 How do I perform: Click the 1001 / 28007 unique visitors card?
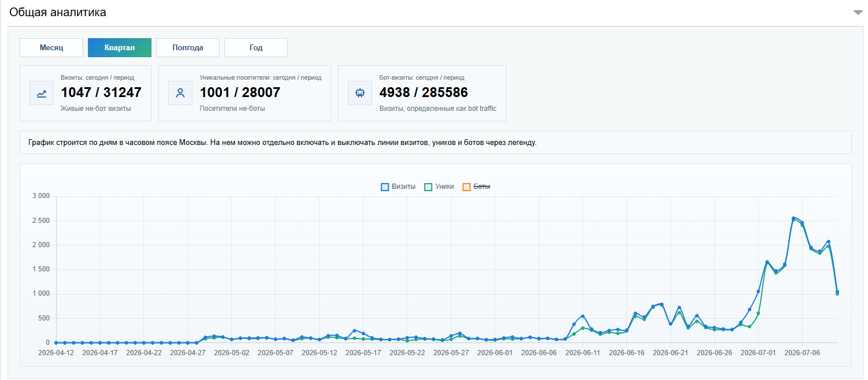(244, 93)
